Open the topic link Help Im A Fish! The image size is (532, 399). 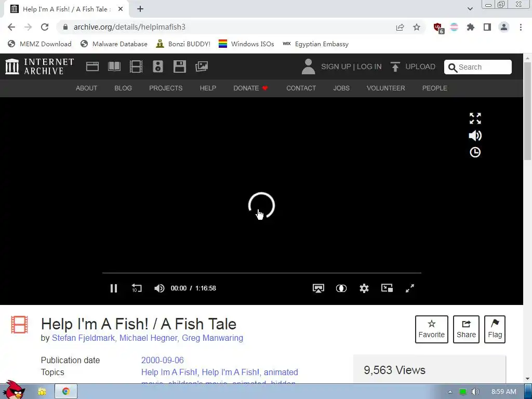[x=169, y=372]
